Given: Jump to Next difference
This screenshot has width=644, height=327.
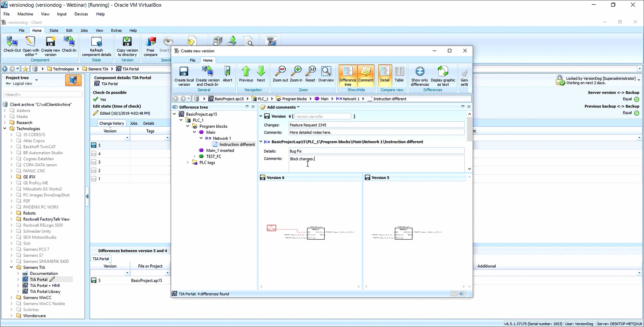Looking at the screenshot, I should point(261,74).
